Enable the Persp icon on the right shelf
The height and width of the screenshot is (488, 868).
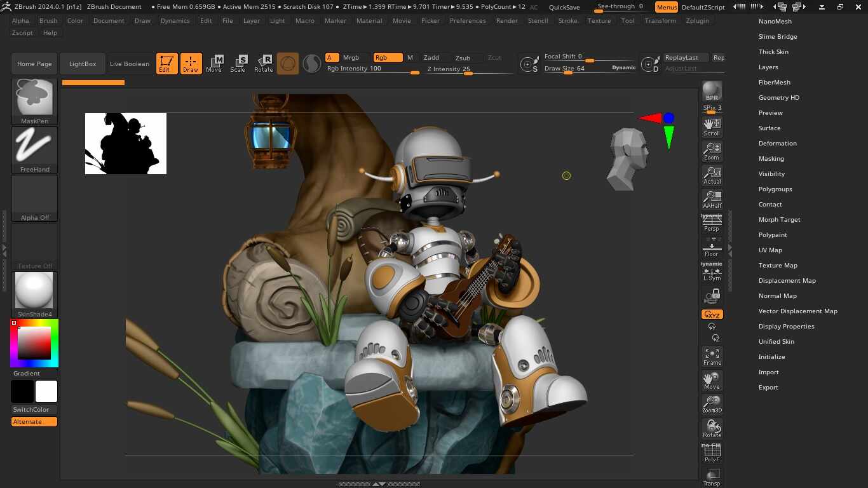coord(712,220)
